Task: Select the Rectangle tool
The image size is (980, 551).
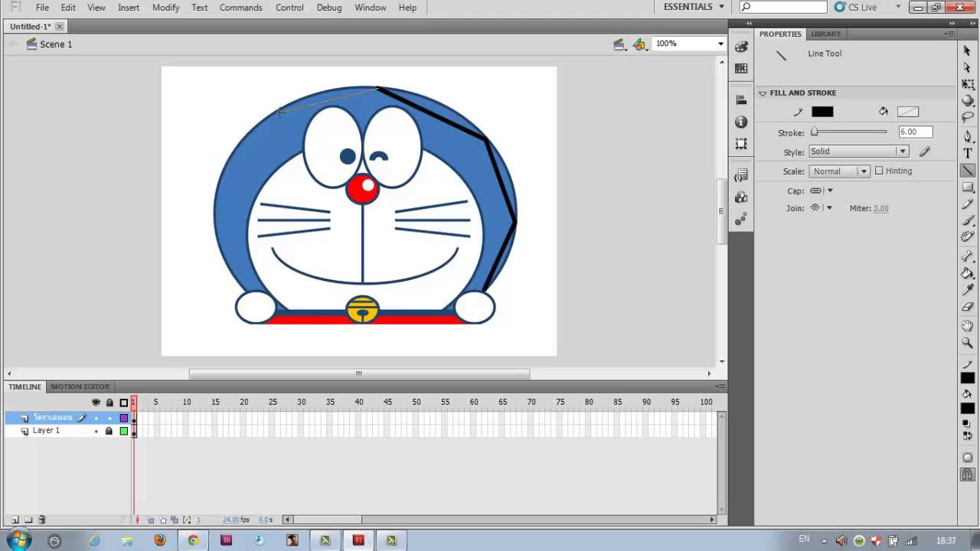Action: point(968,187)
